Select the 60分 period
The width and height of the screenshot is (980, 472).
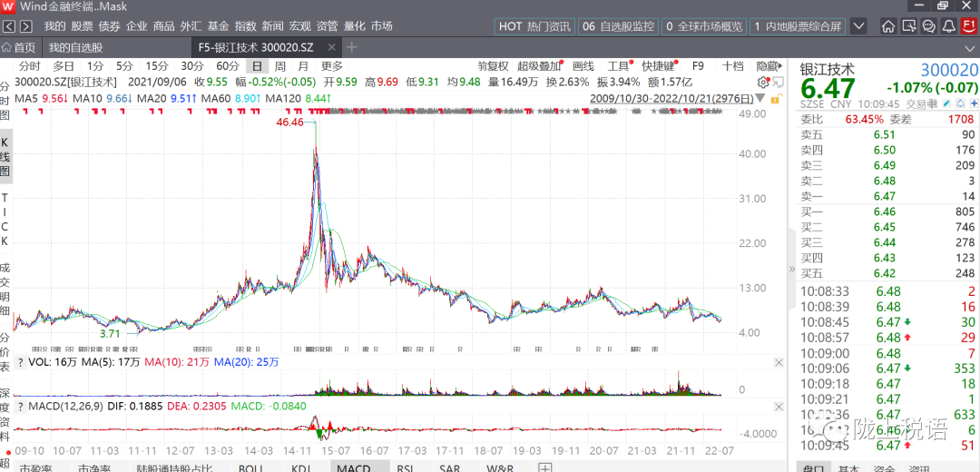[x=228, y=66]
